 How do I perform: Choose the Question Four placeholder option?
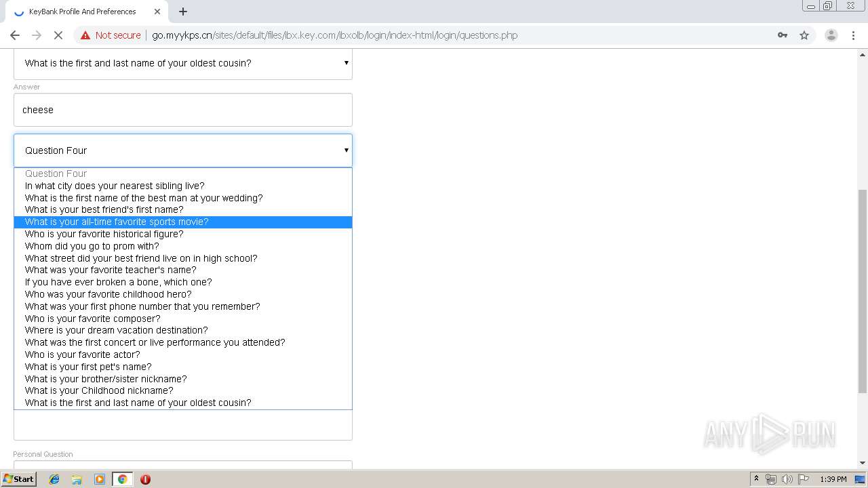click(x=183, y=174)
